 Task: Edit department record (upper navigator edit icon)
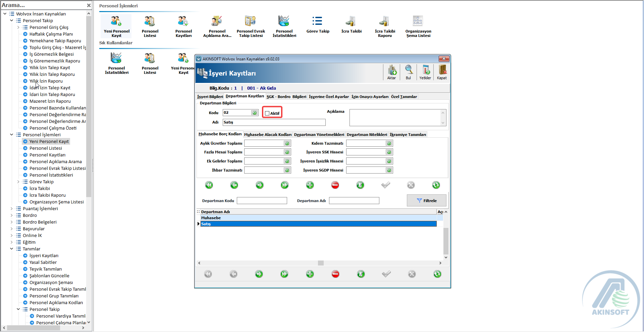pyautogui.click(x=360, y=185)
